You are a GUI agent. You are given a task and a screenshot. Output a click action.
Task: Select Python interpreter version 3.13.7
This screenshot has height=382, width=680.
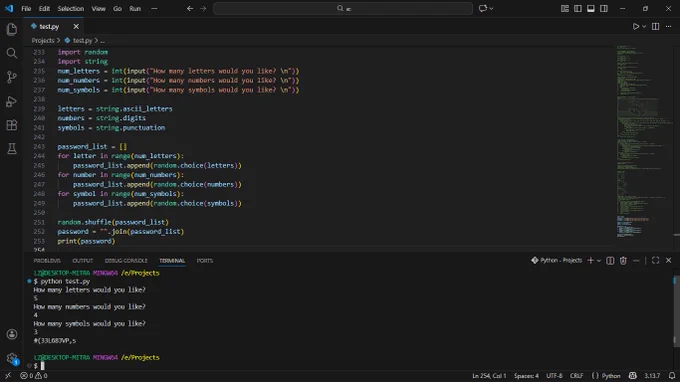(652, 376)
